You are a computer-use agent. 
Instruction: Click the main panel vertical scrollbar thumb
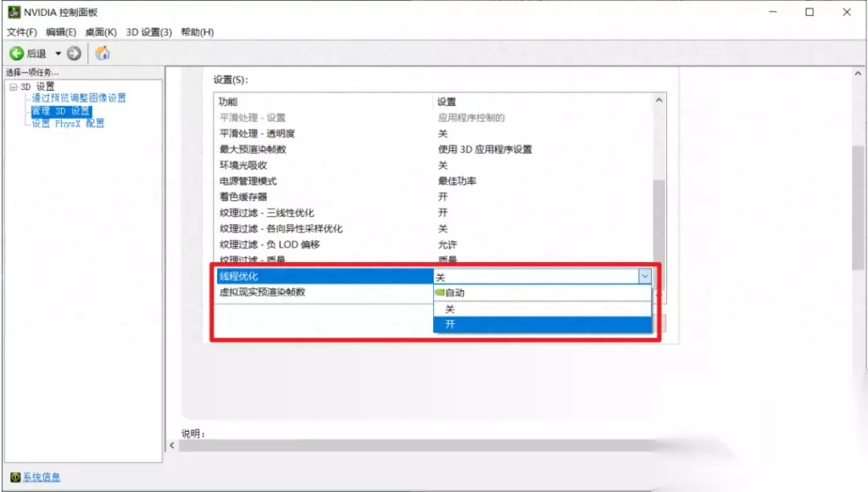[858, 208]
